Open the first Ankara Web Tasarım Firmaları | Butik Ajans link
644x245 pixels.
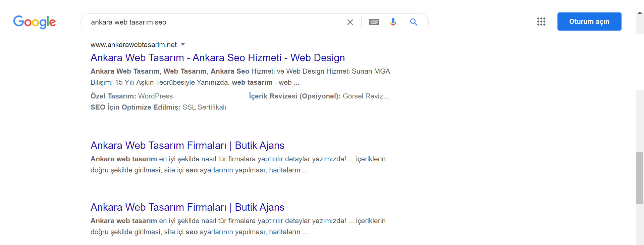187,146
